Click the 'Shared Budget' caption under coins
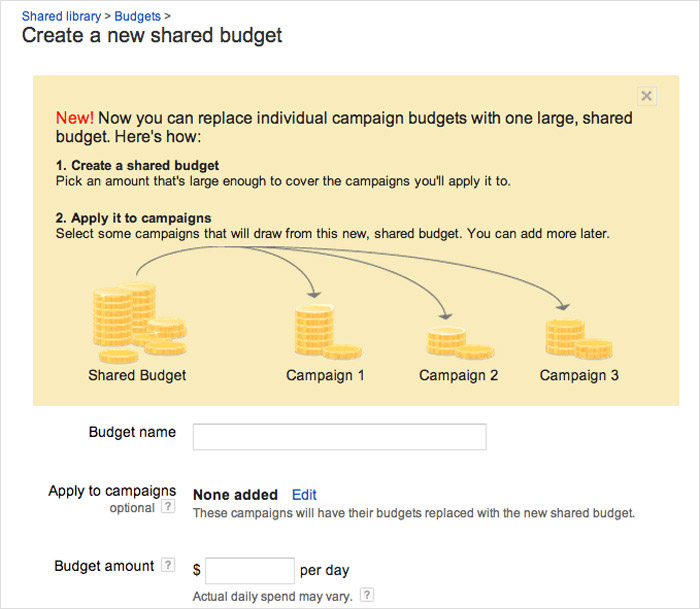700x609 pixels. point(137,375)
